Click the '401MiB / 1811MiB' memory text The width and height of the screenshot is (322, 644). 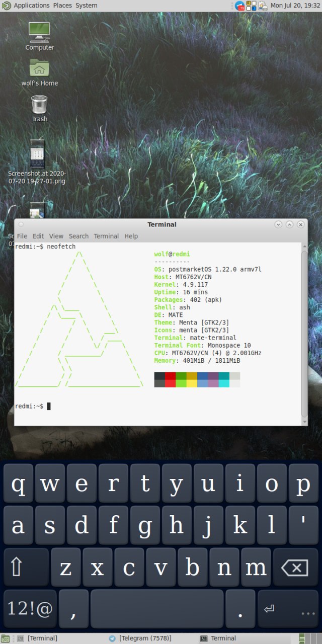pos(211,361)
